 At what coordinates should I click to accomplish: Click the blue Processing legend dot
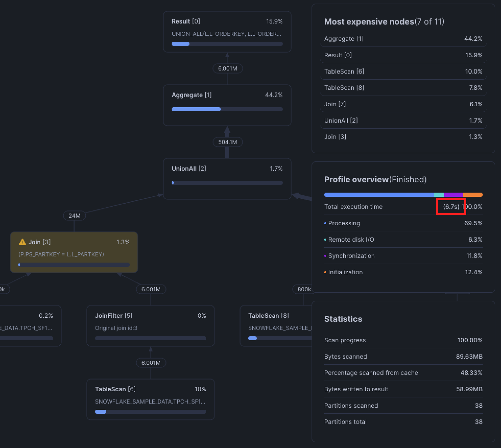point(325,223)
